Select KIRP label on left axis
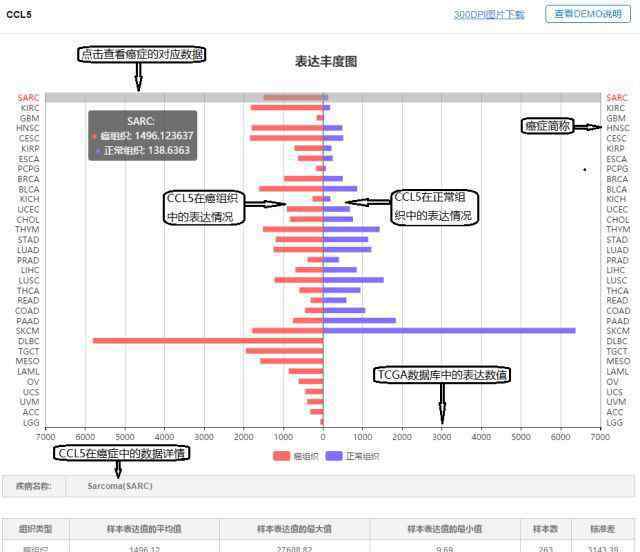640x552 pixels. tap(30, 149)
